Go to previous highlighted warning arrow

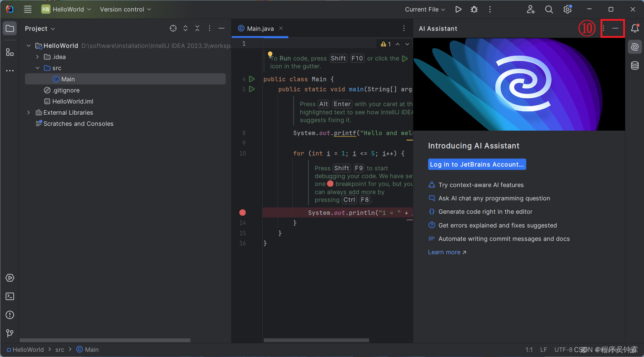398,44
